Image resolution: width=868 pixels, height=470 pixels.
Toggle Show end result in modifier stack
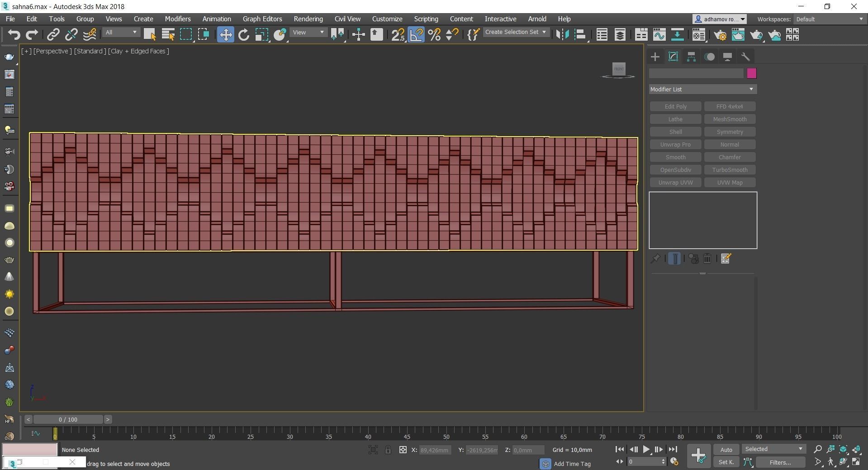point(674,259)
